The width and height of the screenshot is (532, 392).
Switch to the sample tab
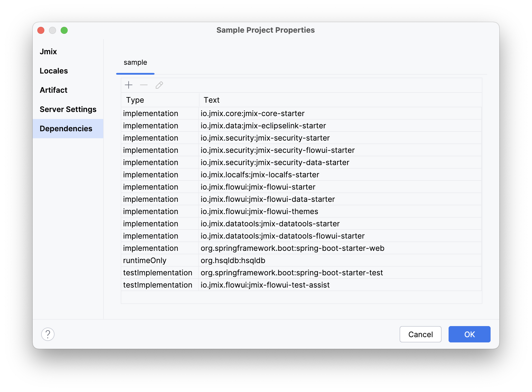point(135,62)
